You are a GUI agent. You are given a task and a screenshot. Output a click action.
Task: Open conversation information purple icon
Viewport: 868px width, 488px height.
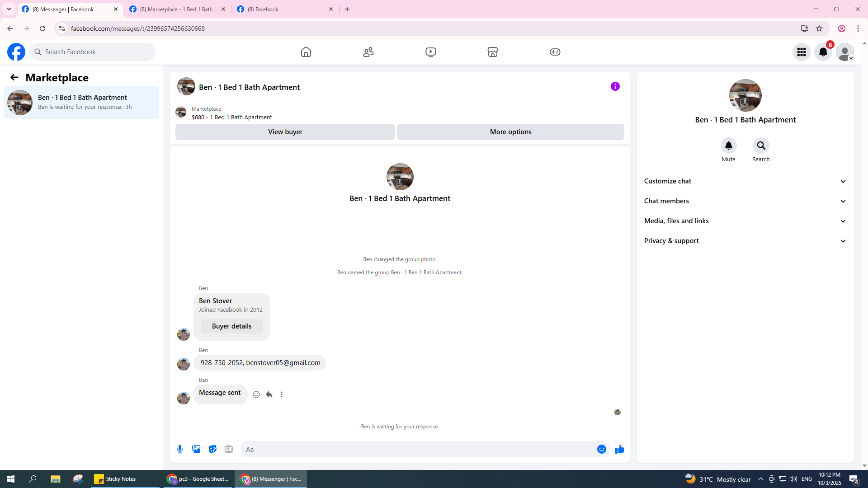615,86
